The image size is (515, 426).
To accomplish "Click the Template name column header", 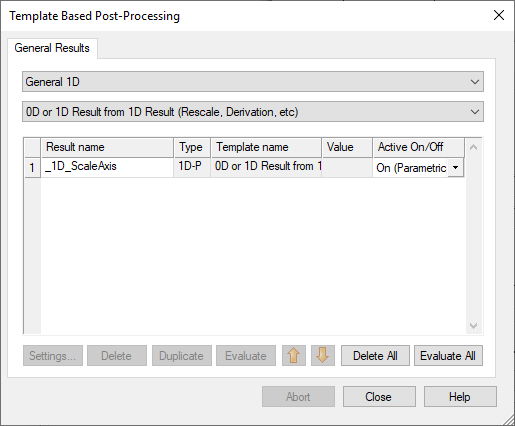I will pos(266,147).
